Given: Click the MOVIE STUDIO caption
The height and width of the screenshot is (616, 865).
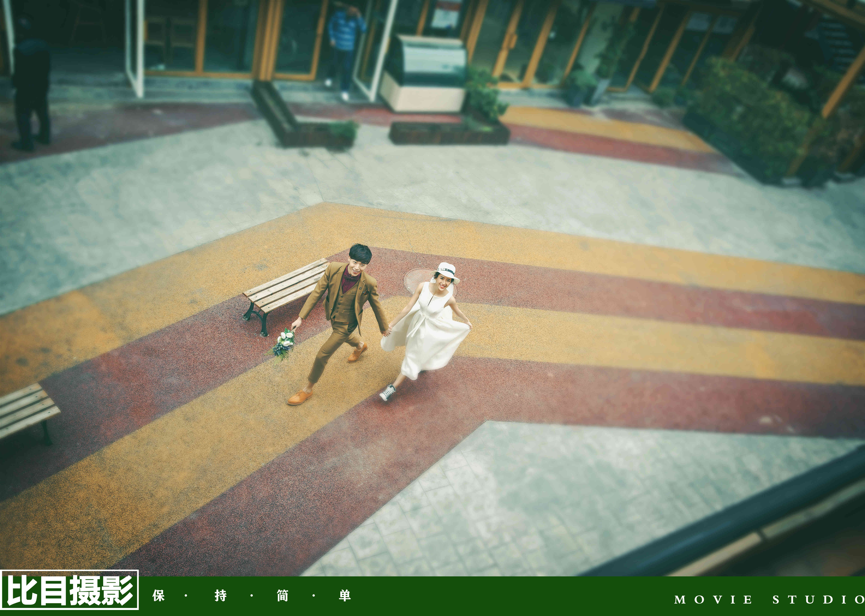Looking at the screenshot, I should (x=769, y=600).
